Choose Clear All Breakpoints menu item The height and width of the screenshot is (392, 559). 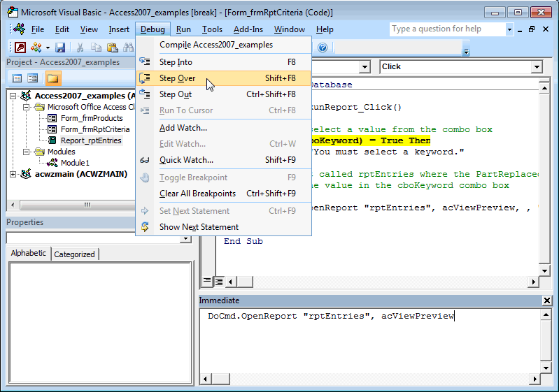point(223,194)
